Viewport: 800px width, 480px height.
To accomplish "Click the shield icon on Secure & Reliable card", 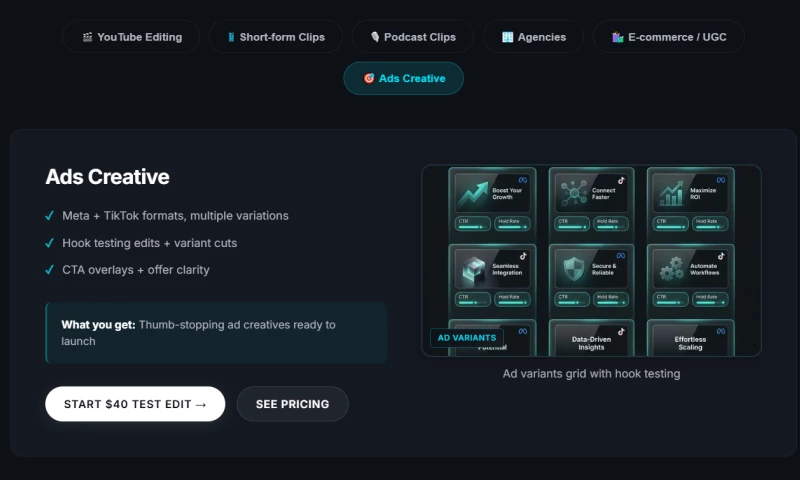I will [576, 269].
